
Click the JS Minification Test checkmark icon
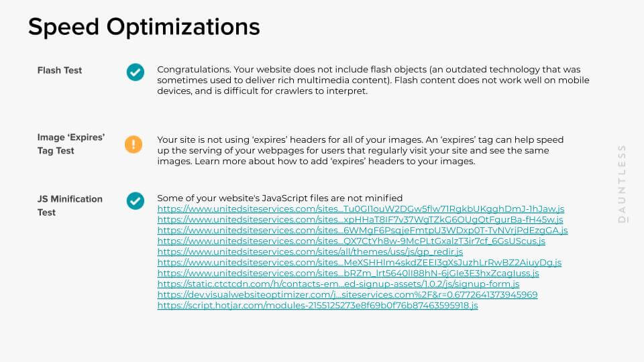pos(136,200)
